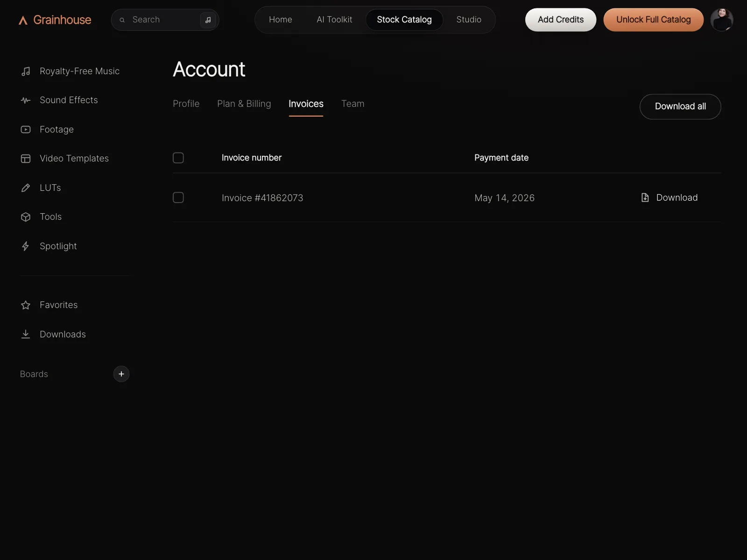Click the Spotlight lightning bolt icon
This screenshot has height=560, width=747.
pyautogui.click(x=26, y=246)
